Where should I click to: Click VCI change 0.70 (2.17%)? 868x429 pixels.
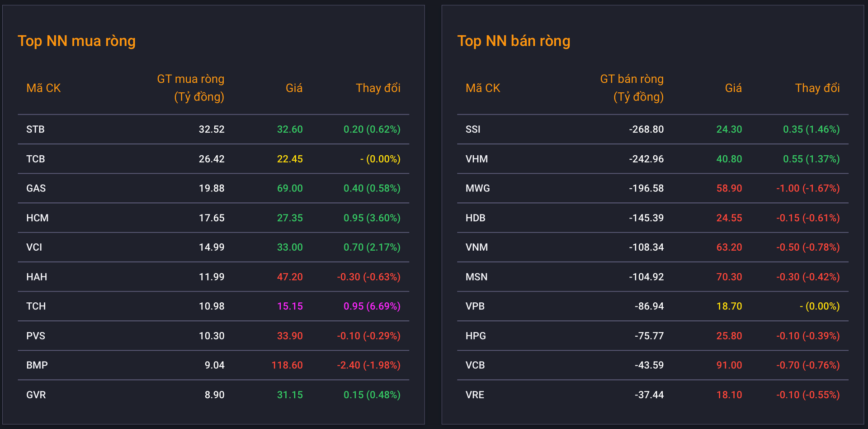372,247
